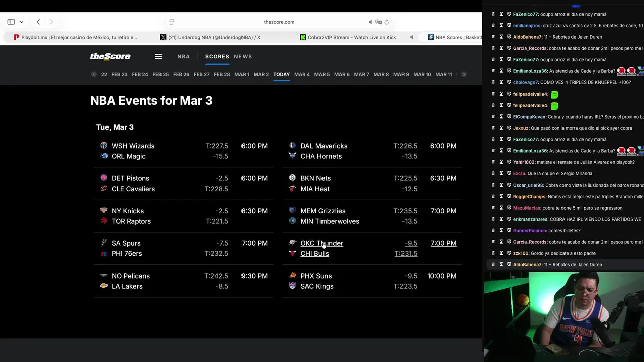The image size is (644, 362).
Task: Click the NY Knicks team logo
Action: (104, 211)
